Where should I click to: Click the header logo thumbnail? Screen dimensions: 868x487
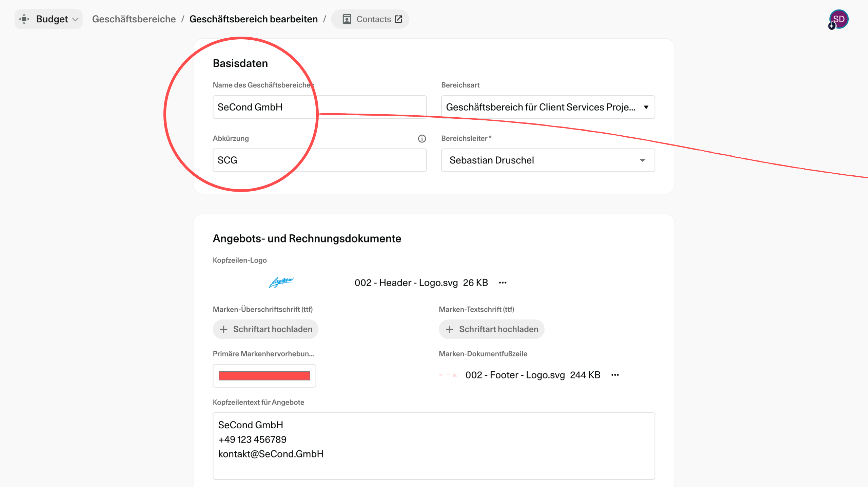281,282
